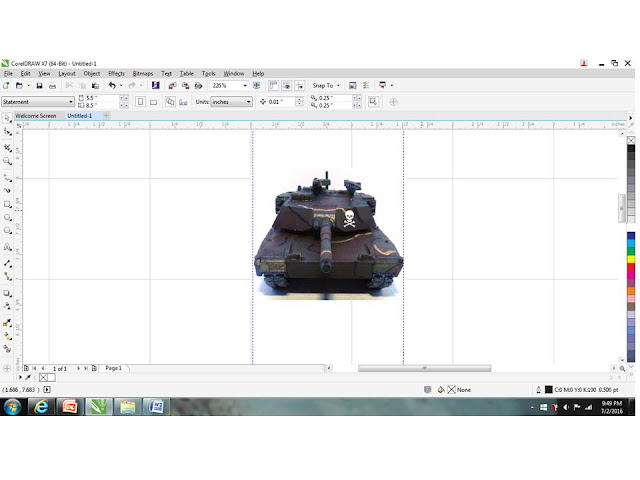The image size is (640, 480).
Task: Select the Shape tool in toolbox
Action: 7,132
